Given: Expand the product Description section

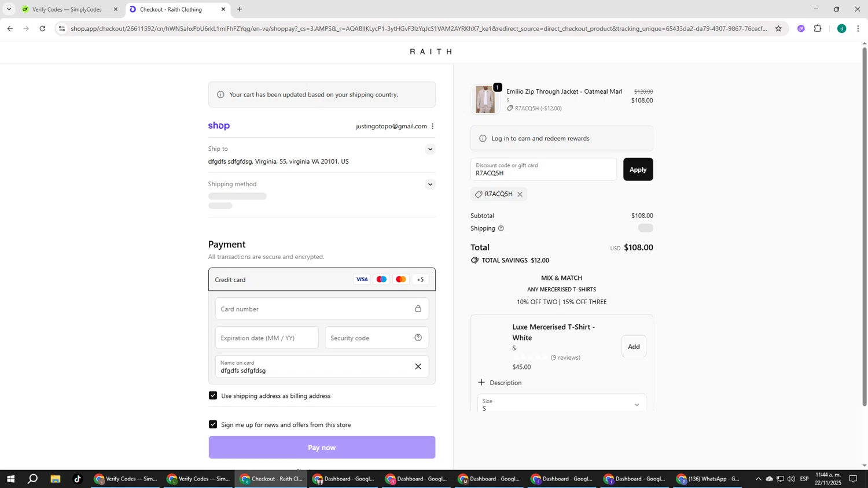Looking at the screenshot, I should pyautogui.click(x=500, y=383).
